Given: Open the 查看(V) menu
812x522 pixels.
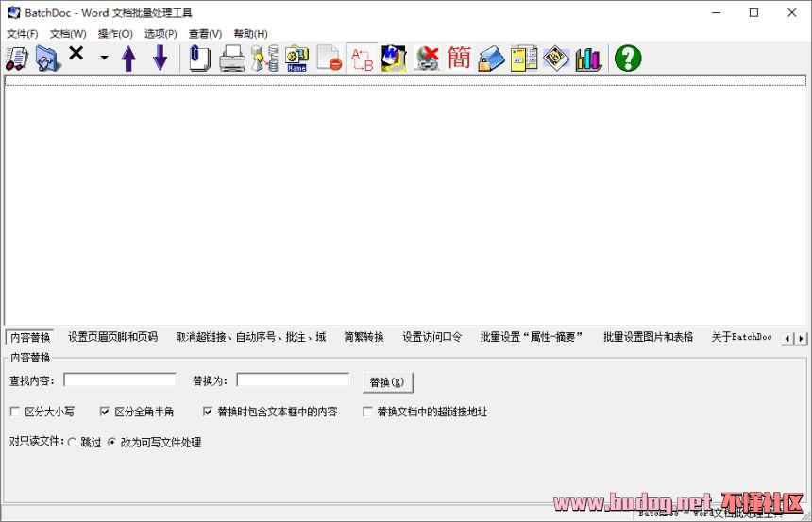Looking at the screenshot, I should point(205,34).
